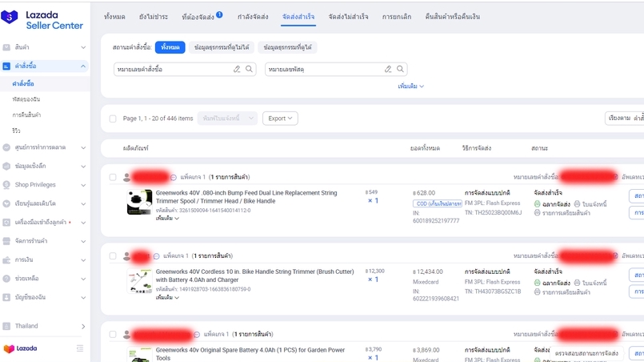
Task: Tick the checkbox for the Replacement String Trimmer Spool order
Action: (113, 177)
